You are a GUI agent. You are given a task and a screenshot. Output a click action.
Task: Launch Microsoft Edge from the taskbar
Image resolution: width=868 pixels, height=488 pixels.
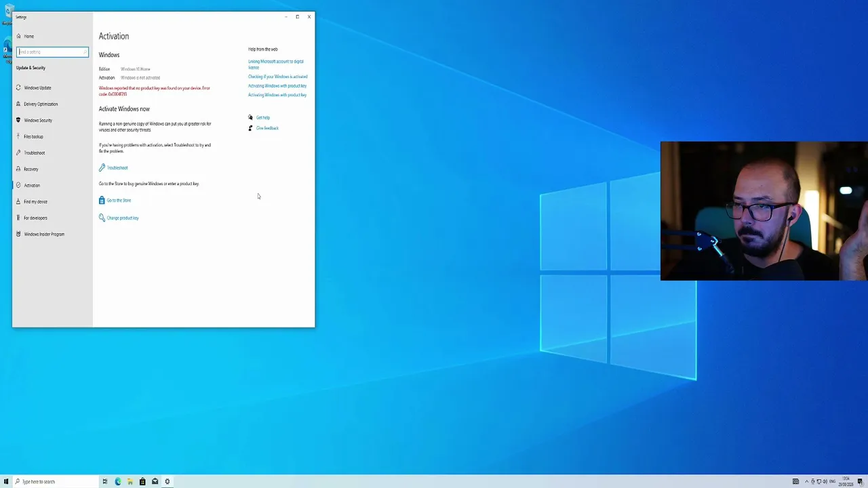click(x=117, y=481)
